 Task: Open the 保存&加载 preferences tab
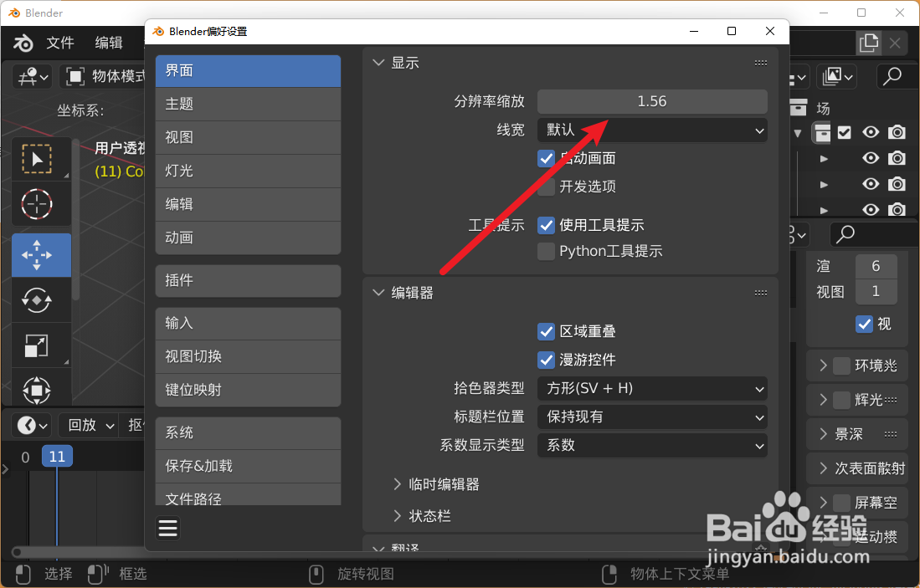point(248,467)
